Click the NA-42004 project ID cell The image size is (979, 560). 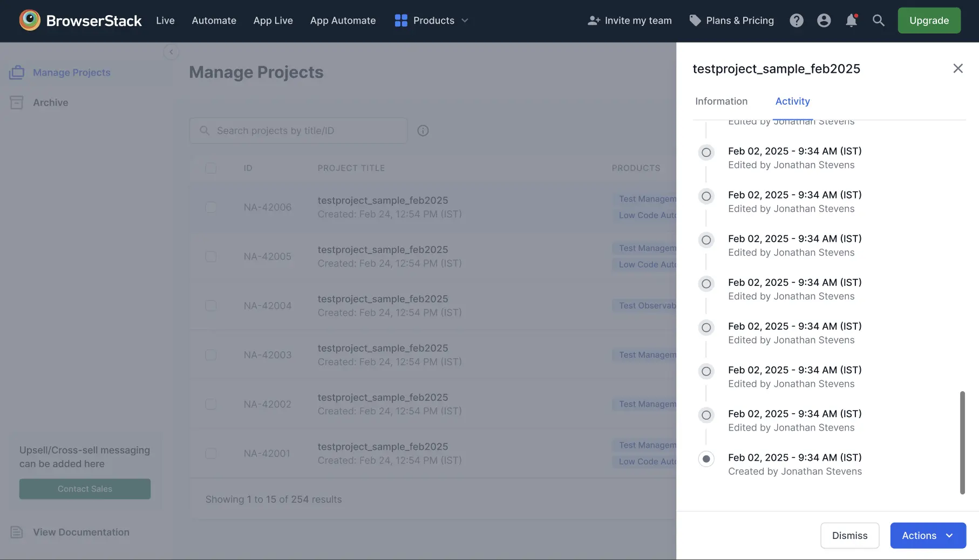pos(267,305)
